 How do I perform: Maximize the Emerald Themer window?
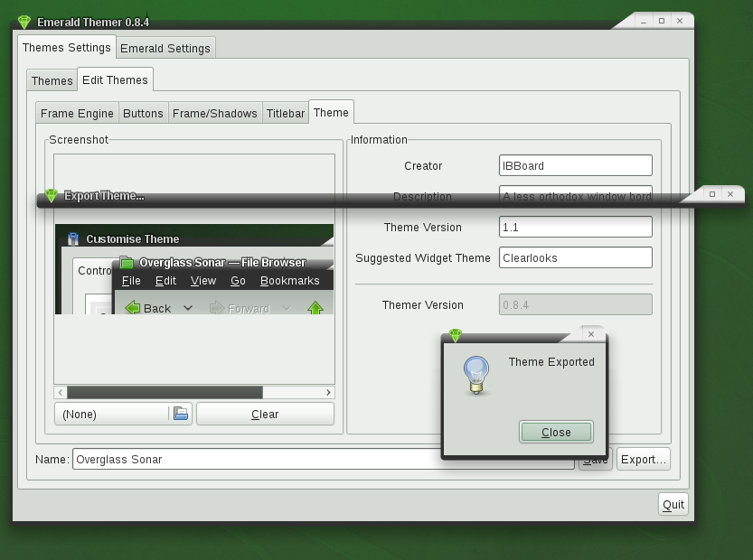[x=662, y=21]
